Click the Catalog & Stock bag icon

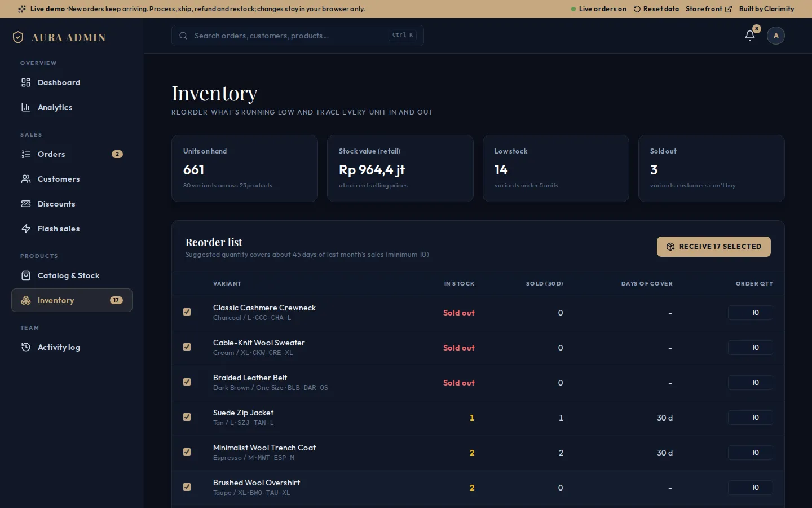[26, 275]
